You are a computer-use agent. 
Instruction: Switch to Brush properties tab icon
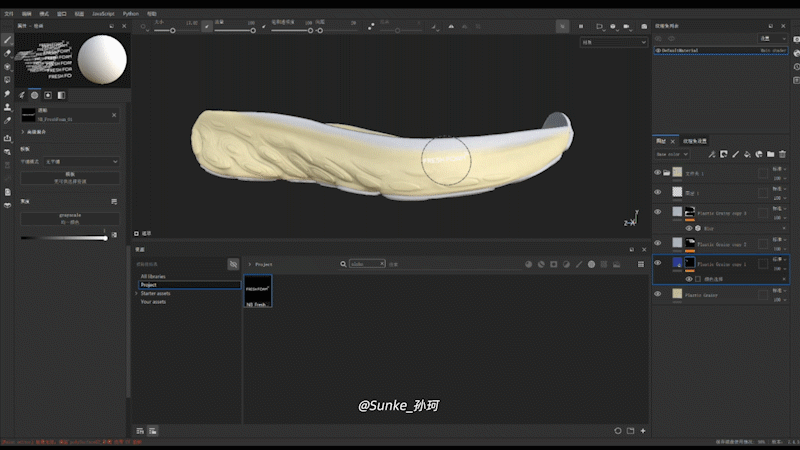(21, 95)
